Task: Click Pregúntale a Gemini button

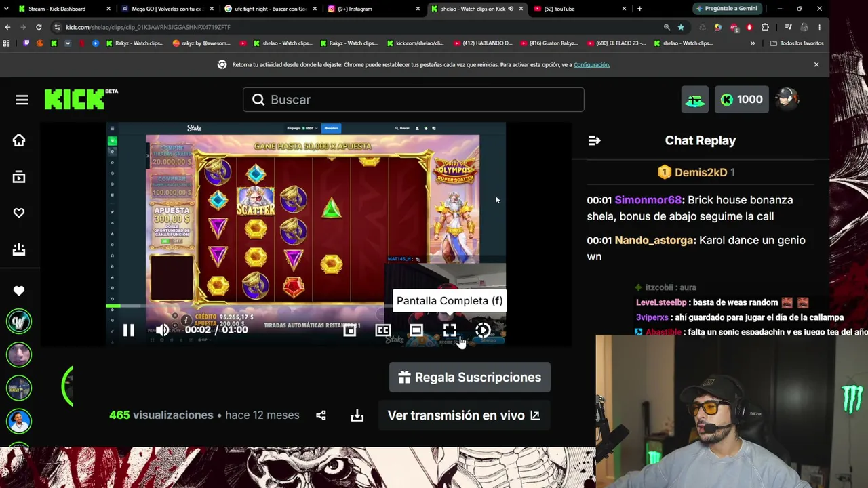Action: click(726, 9)
